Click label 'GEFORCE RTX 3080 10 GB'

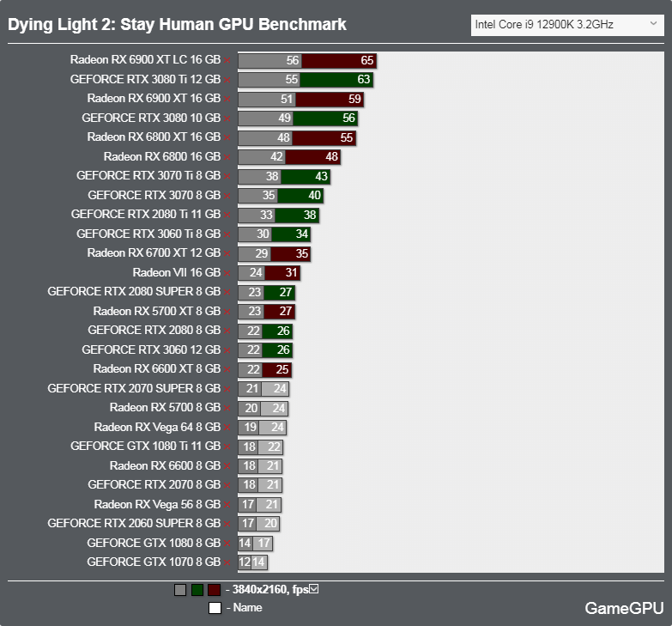151,118
